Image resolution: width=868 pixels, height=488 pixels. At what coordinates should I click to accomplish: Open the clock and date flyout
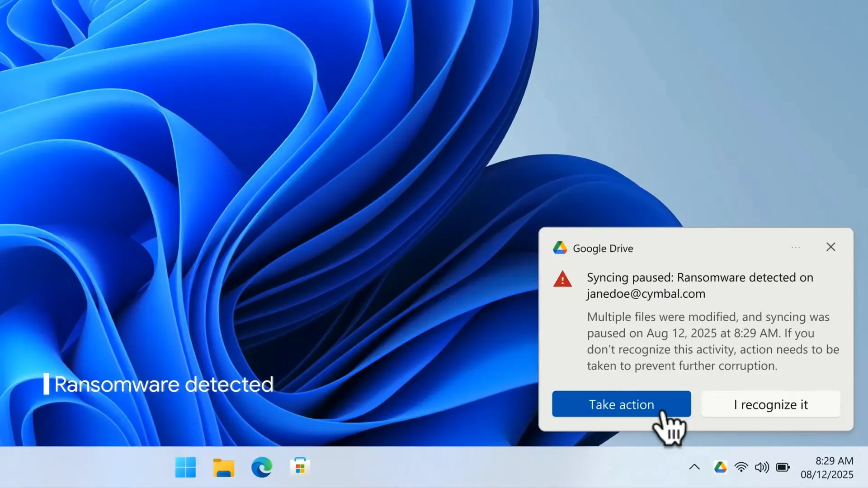pos(827,467)
